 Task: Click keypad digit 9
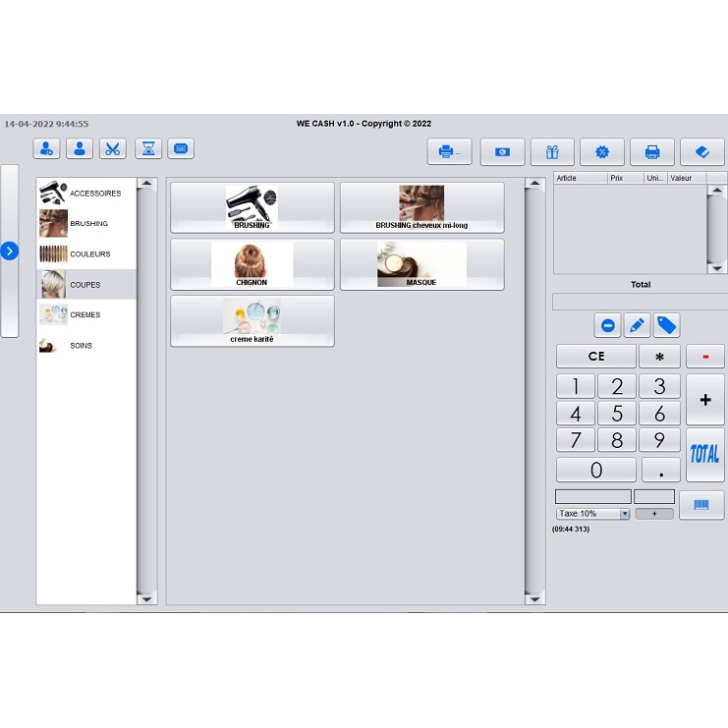click(659, 440)
